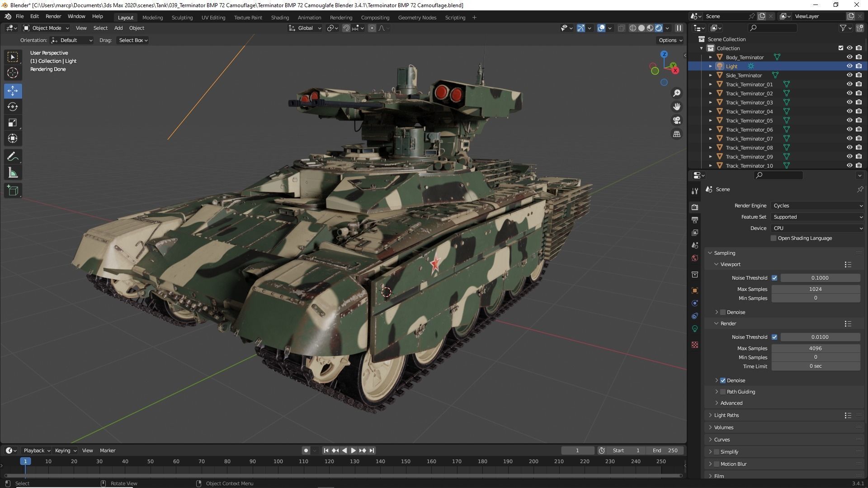
Task: Switch to orthographic grid view icon
Action: point(677,134)
